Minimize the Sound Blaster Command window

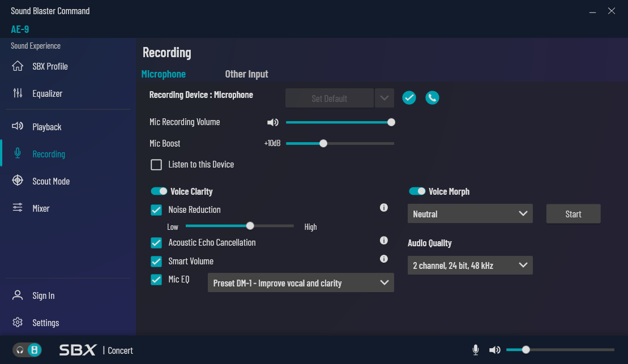(x=592, y=11)
